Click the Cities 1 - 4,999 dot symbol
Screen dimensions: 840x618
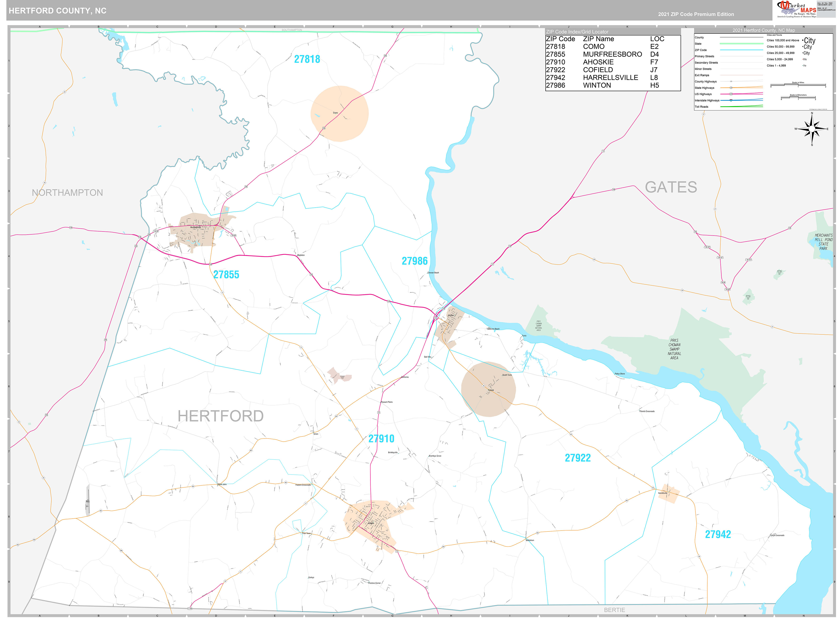tap(803, 65)
